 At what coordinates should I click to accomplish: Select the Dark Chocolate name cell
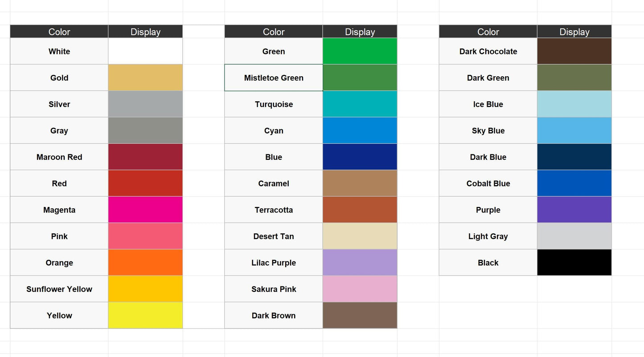488,51
